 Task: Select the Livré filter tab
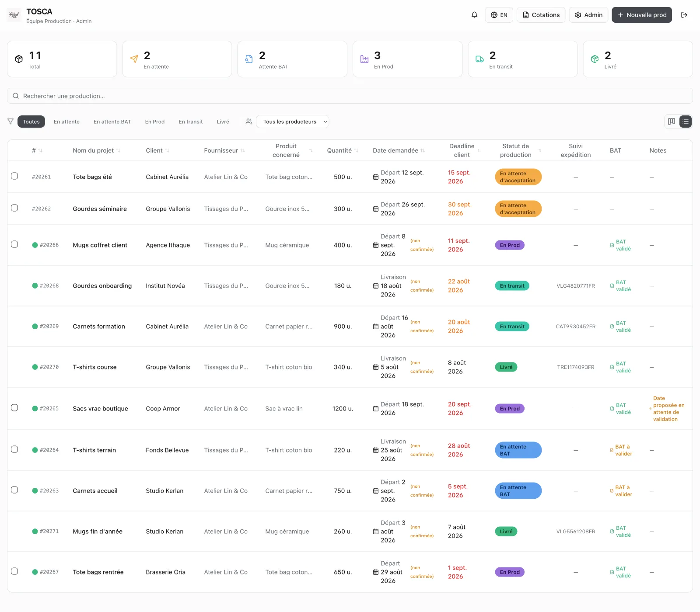click(223, 122)
